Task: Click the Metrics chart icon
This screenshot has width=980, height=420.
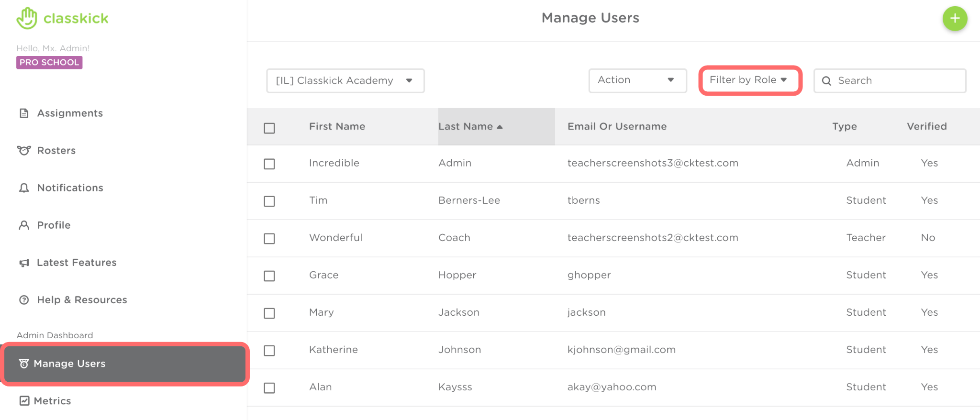Action: pyautogui.click(x=24, y=401)
